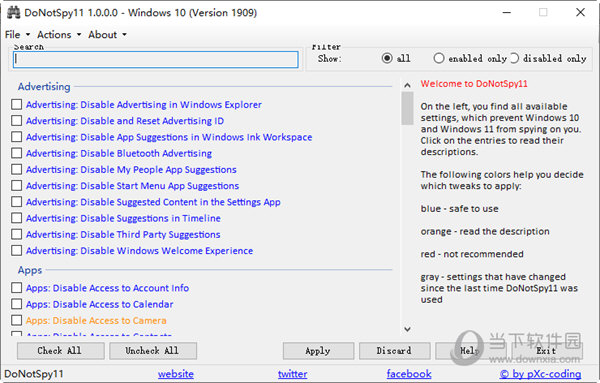Minimize the DoNotSpy11 window
Image resolution: width=600 pixels, height=383 pixels.
click(x=507, y=13)
